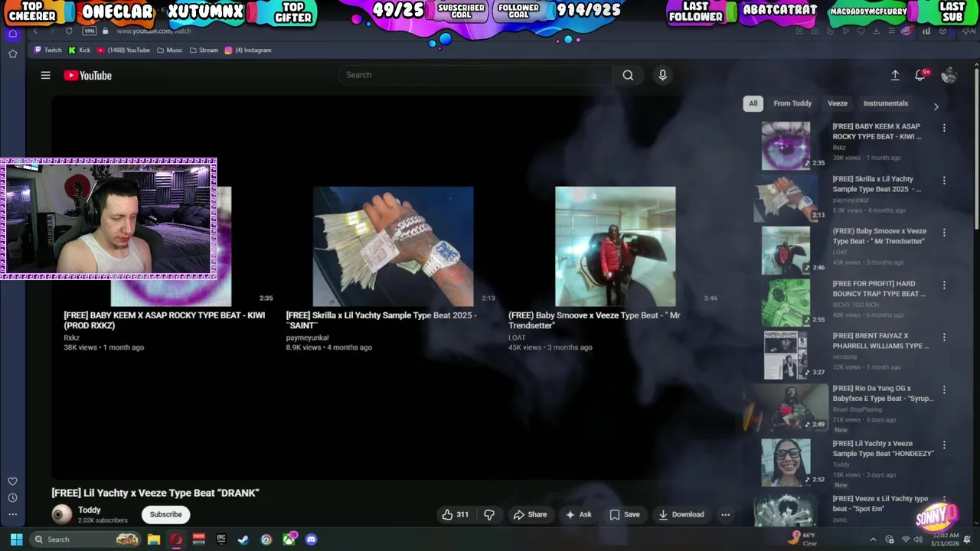980x551 pixels.
Task: Click the Toddy channel name link
Action: click(x=90, y=510)
